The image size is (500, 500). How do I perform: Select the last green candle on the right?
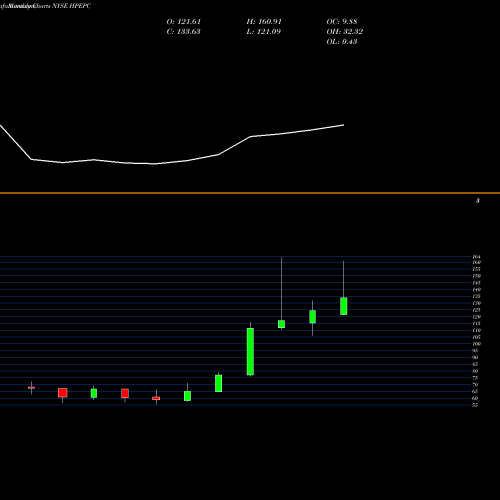[344, 306]
